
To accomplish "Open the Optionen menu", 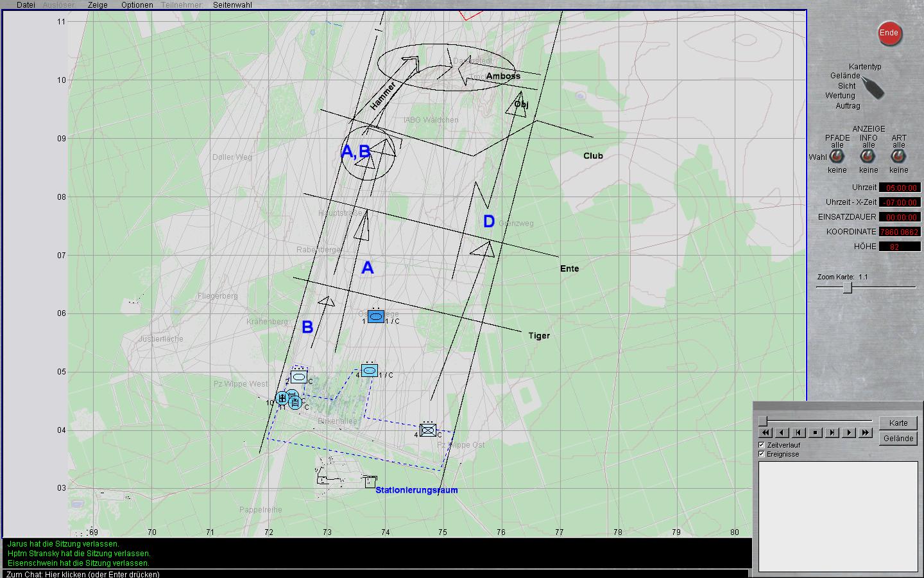I will pyautogui.click(x=137, y=5).
